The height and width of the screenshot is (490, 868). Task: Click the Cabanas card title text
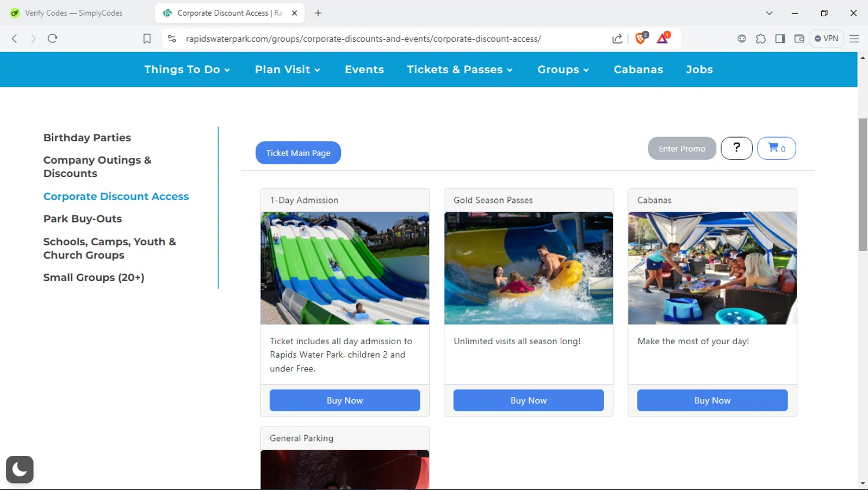(654, 200)
